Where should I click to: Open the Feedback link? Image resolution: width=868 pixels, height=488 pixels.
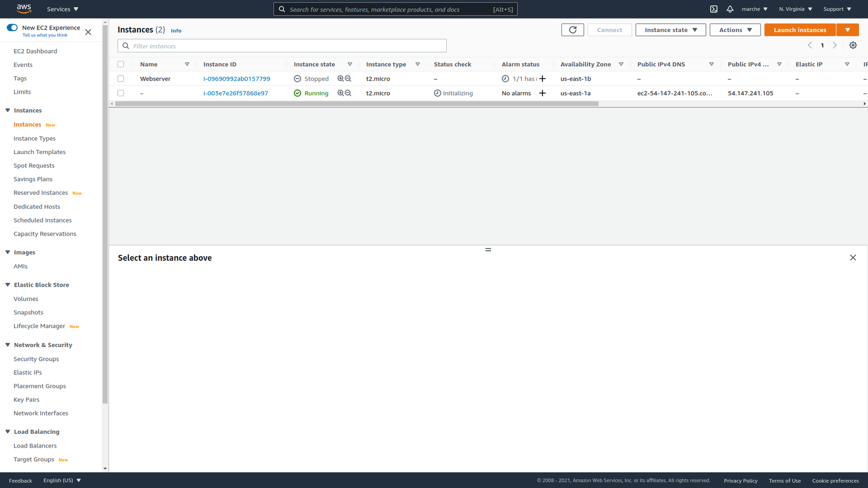tap(21, 481)
